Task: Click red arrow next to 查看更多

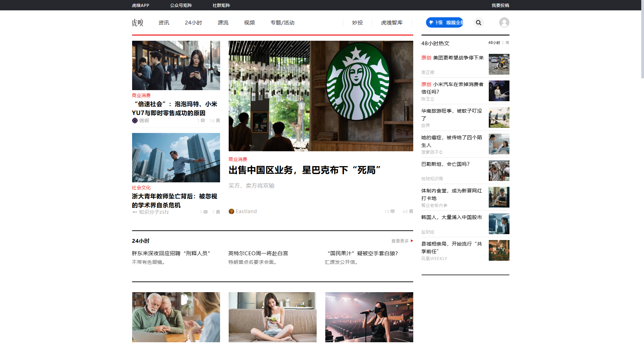Action: click(412, 241)
